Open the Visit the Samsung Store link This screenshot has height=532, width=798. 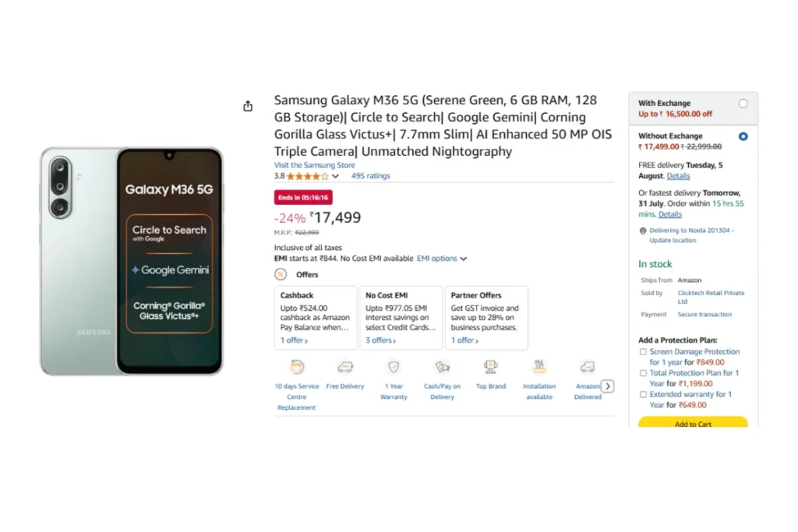pos(314,165)
